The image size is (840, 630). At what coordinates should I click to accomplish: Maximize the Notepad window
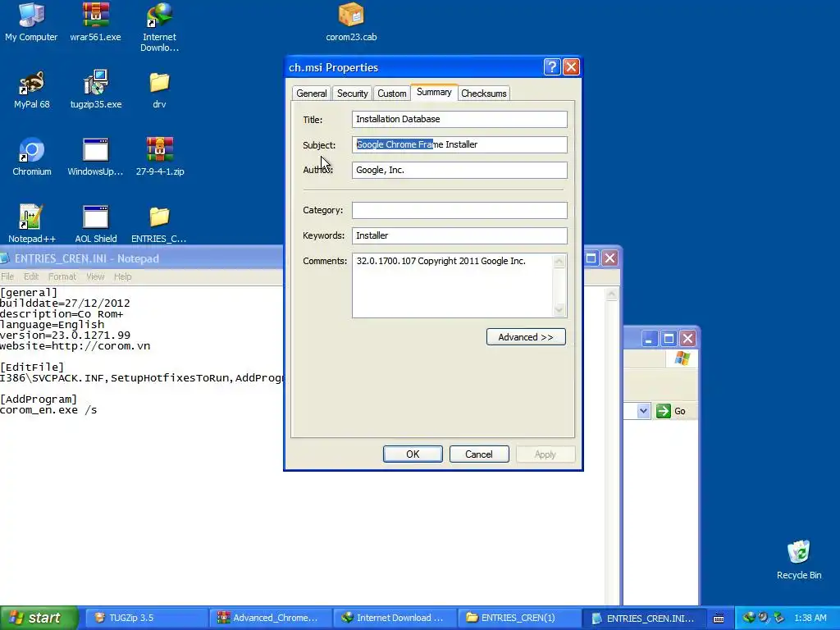pos(591,258)
